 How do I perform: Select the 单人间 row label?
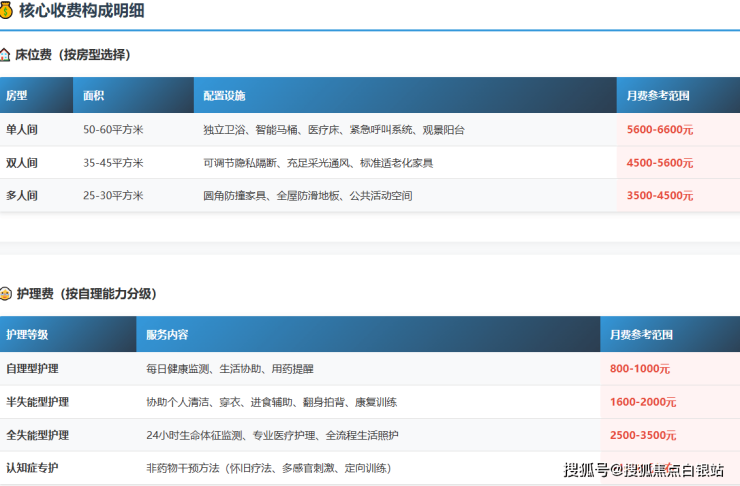pos(22,130)
